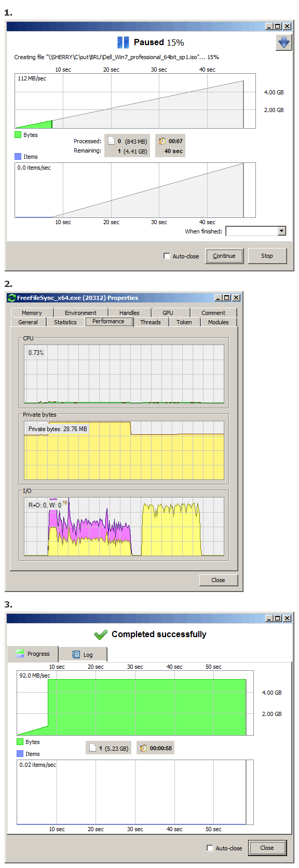Click the list icon on the Log tab
The height and width of the screenshot is (868, 299).
click(76, 655)
